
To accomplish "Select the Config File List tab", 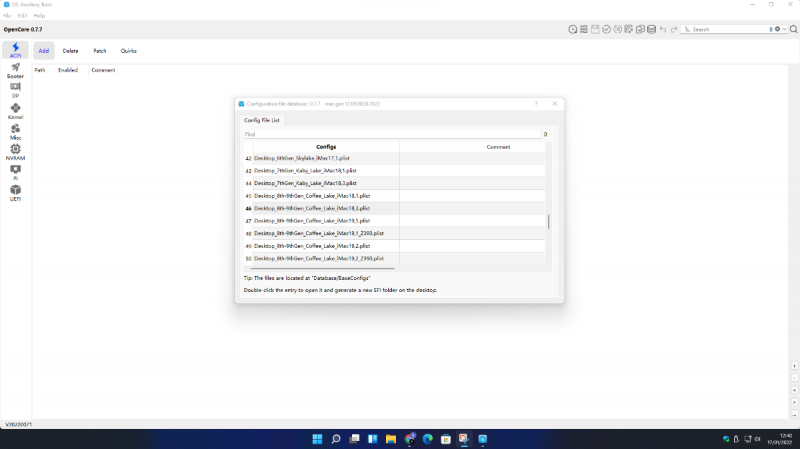I will 262,120.
